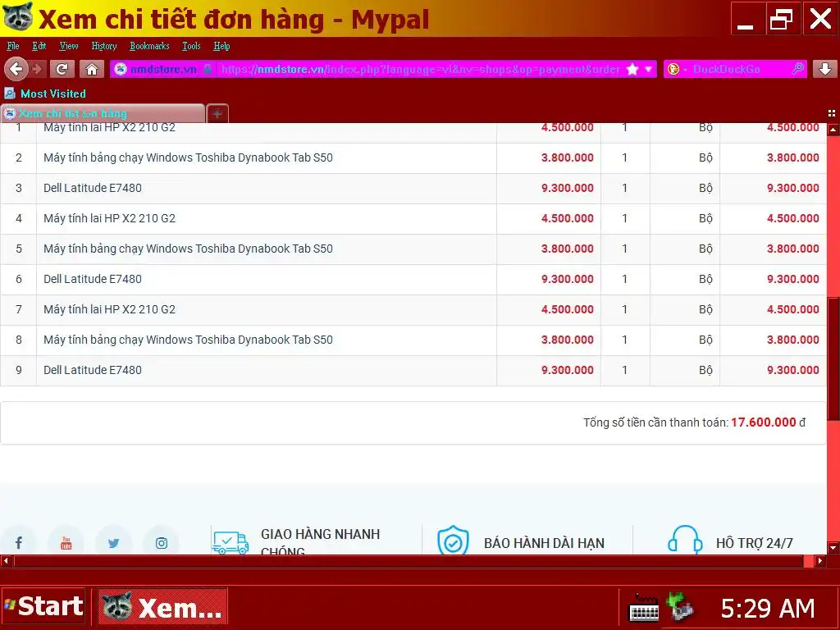The image size is (840, 630).
Task: Click row 4 'Máy tính lai HP X2 210 G2'
Action: 109,218
